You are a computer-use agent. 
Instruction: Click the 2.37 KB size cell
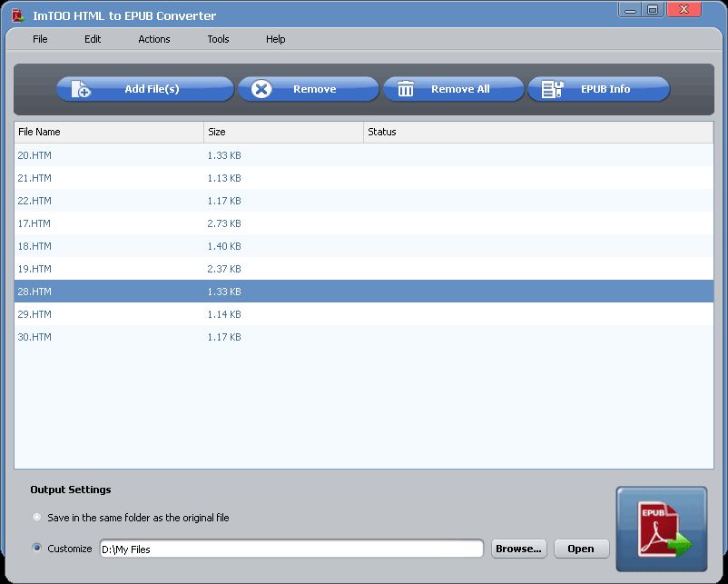pyautogui.click(x=224, y=269)
